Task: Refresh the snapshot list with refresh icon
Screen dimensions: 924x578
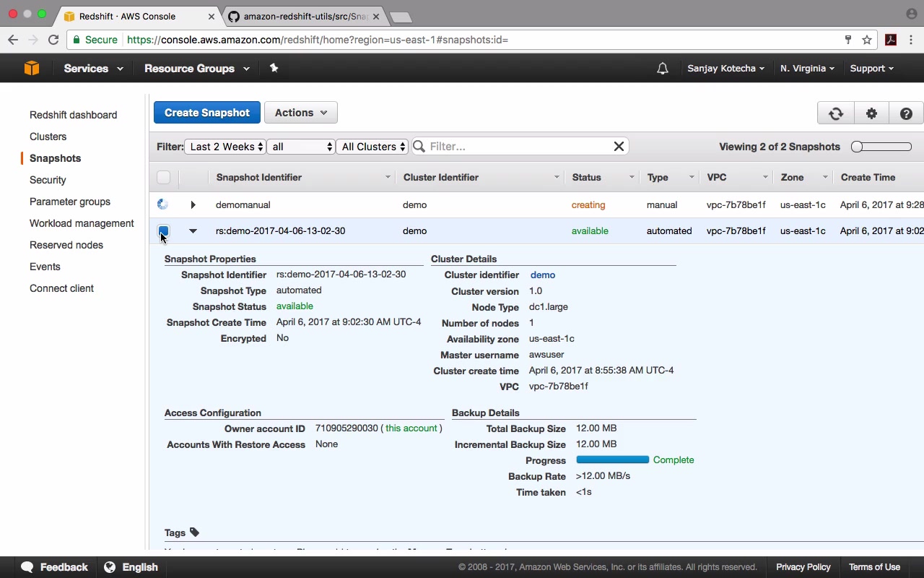Action: tap(836, 113)
